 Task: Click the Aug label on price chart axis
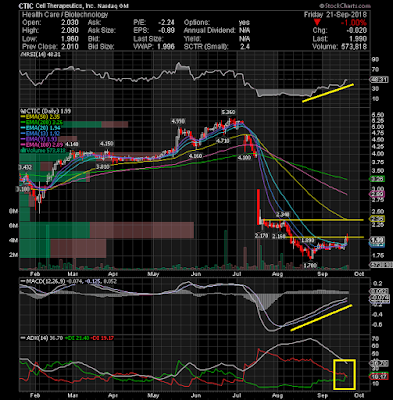(x=277, y=274)
